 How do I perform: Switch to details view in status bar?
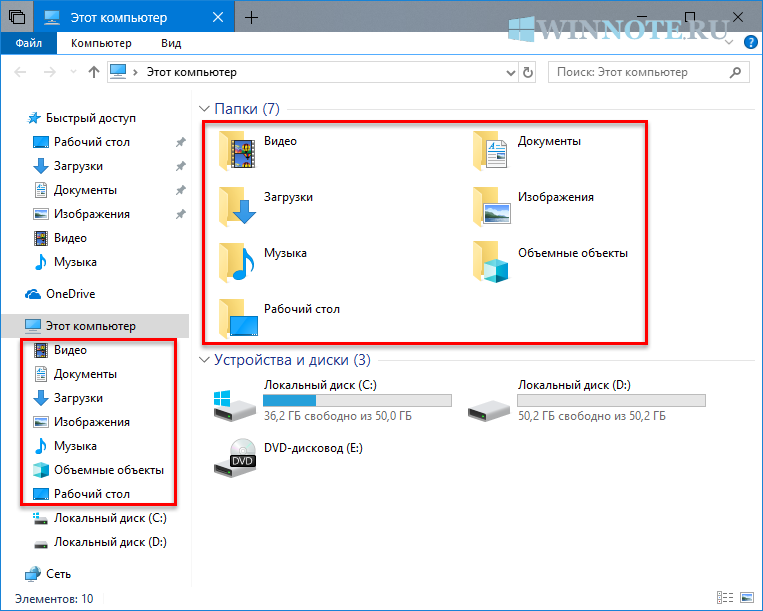[725, 597]
